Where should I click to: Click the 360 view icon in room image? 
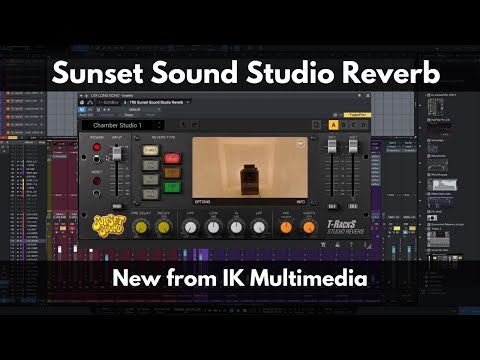pos(301,144)
